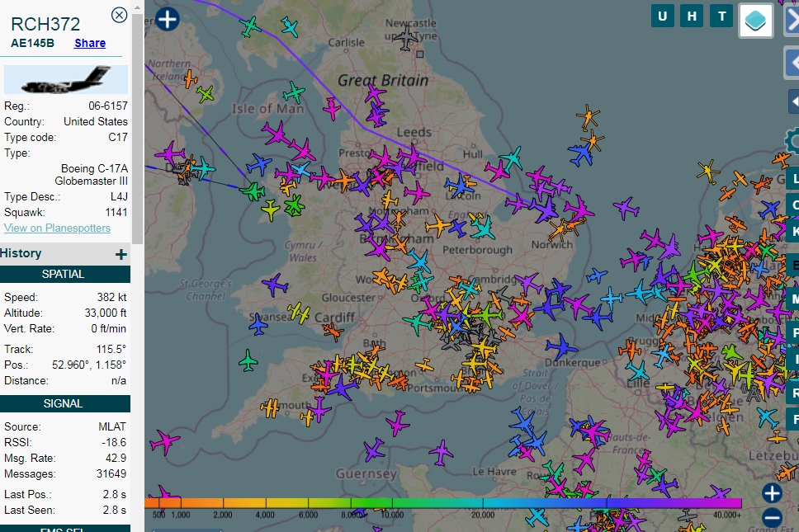The height and width of the screenshot is (532, 799).
Task: Select the blue aircraft at Swansea label
Action: coord(258,324)
